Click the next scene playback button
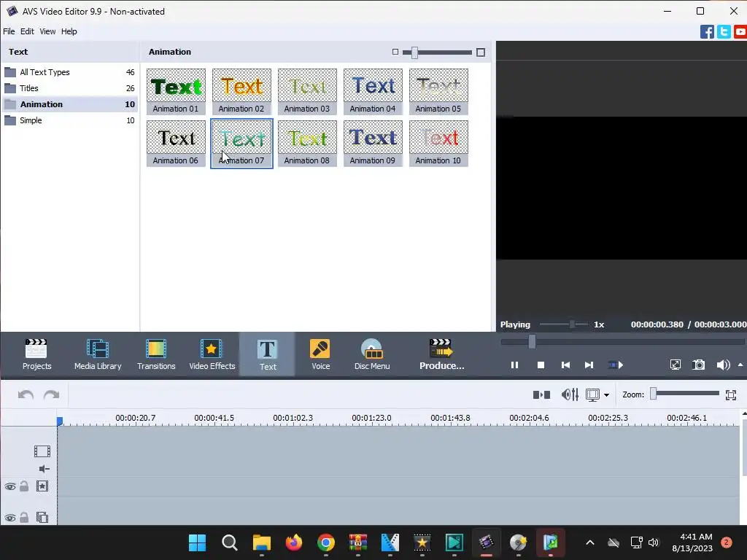747x560 pixels. [616, 365]
